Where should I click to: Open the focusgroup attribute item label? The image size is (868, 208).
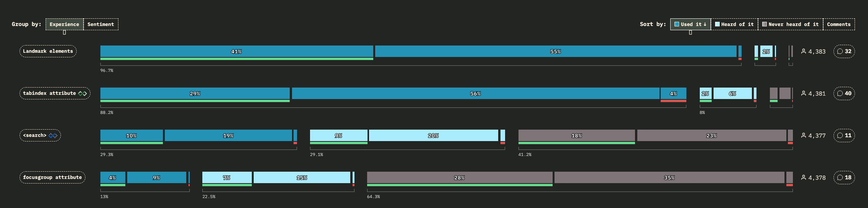click(x=52, y=177)
